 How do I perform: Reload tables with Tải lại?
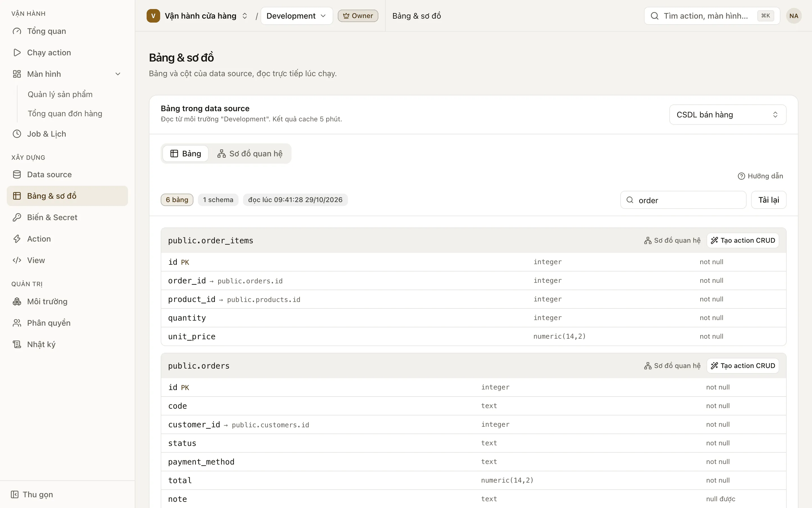[x=768, y=200]
